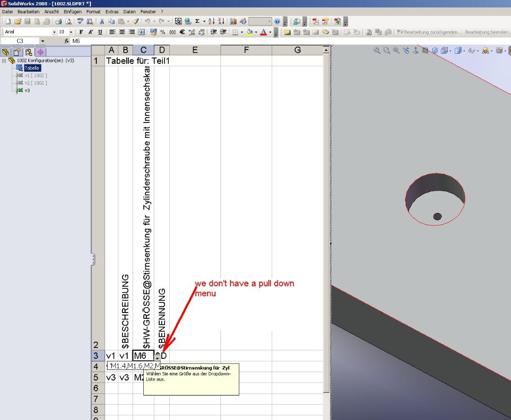Viewport: 511px width, 420px height.
Task: Toggle bold (F) formatting
Action: coord(81,32)
